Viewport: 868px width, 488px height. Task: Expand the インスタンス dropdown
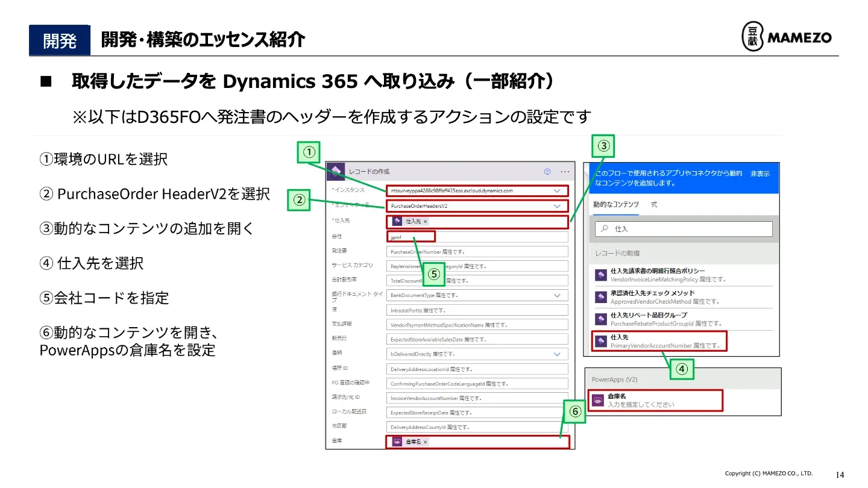pos(557,190)
